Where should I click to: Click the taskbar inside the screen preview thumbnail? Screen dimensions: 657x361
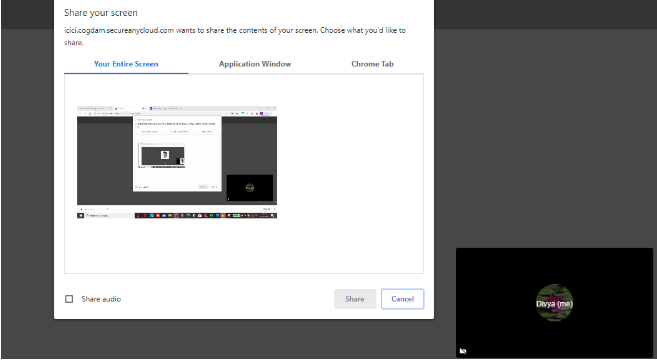coord(177,216)
